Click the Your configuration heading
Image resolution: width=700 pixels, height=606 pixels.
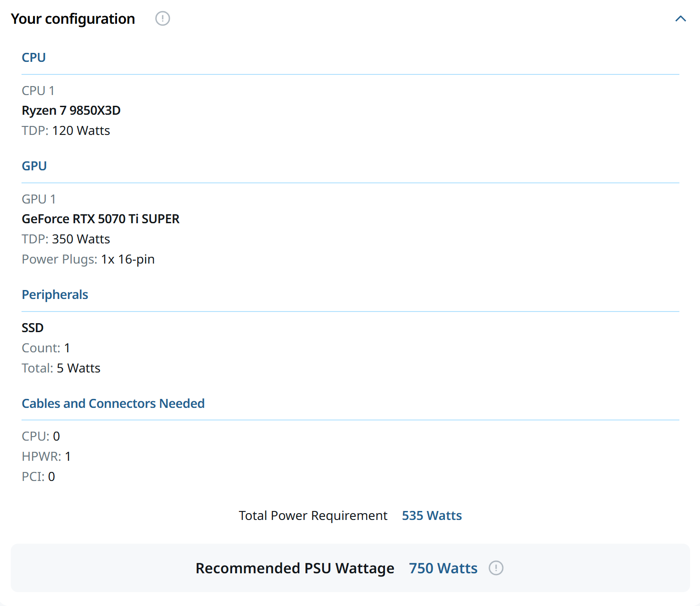click(73, 19)
